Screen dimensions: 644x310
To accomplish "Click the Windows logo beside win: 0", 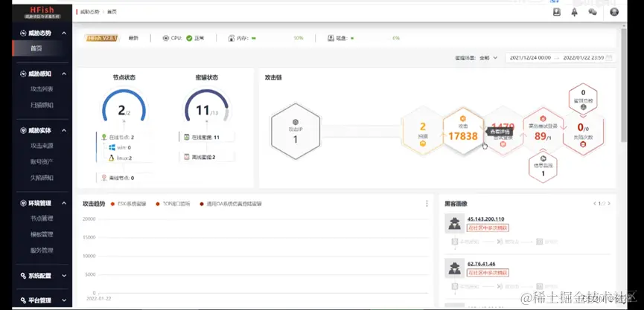I will coord(112,147).
